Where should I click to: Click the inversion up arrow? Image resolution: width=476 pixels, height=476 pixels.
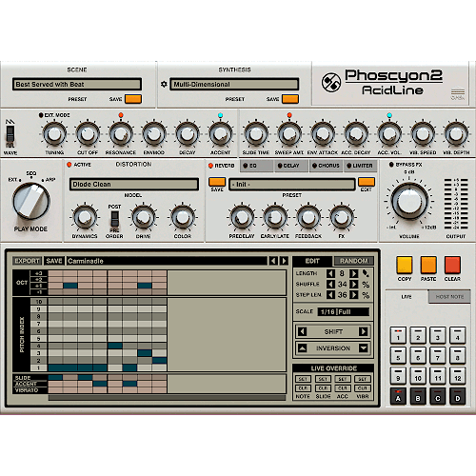[303, 348]
